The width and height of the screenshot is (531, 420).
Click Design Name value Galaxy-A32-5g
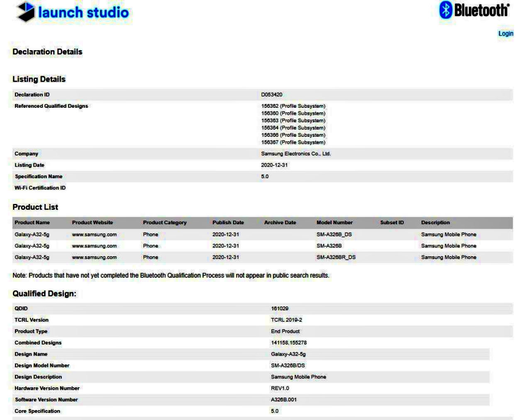(288, 354)
